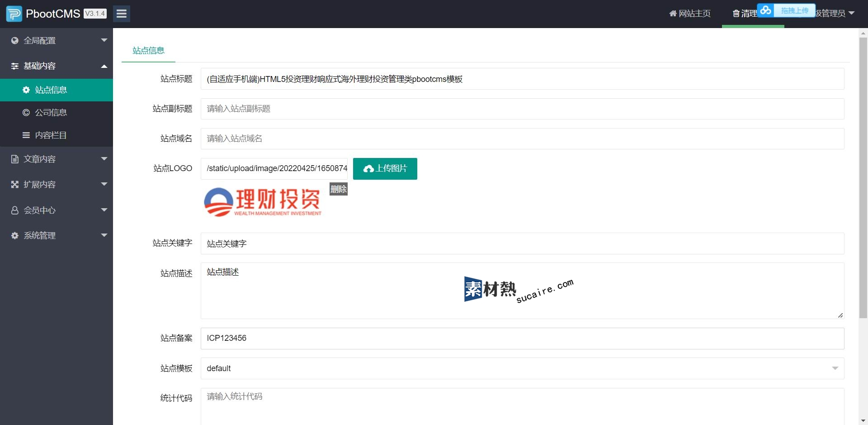Viewport: 868px width, 425px height.
Task: Click the gear icon beside 站点信息
Action: point(26,90)
